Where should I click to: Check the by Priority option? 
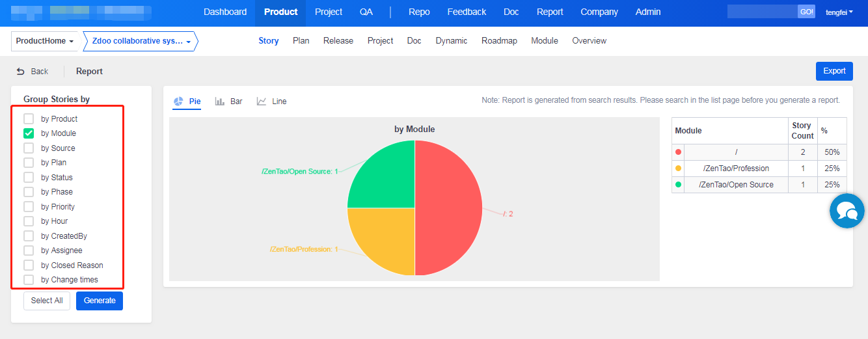pyautogui.click(x=29, y=207)
